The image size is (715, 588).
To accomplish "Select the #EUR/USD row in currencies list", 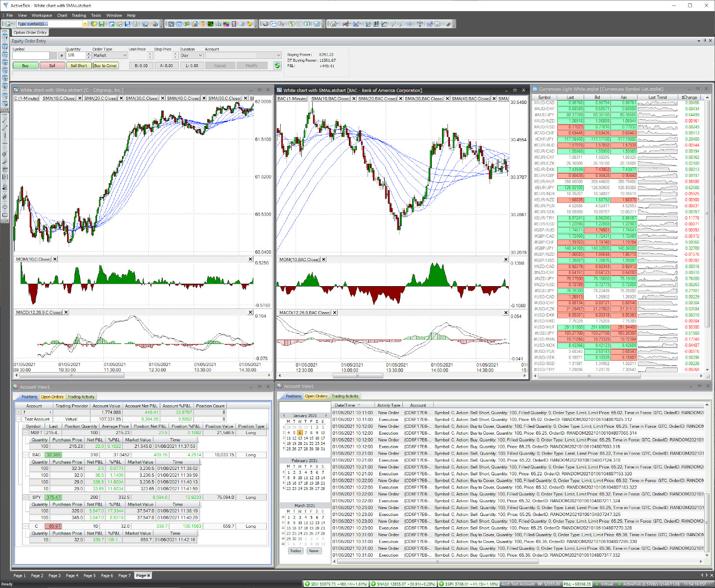I will coord(617,224).
